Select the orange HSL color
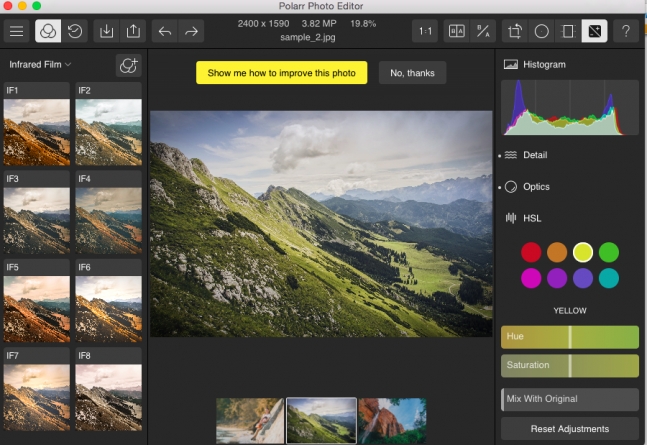 tap(557, 252)
